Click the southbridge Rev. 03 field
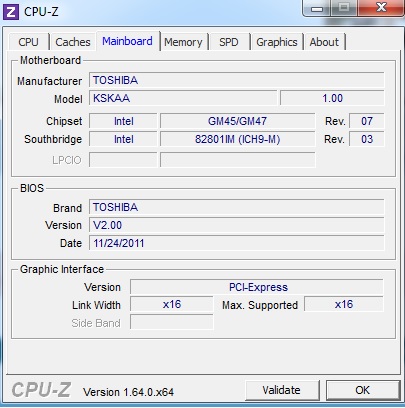 coord(367,139)
